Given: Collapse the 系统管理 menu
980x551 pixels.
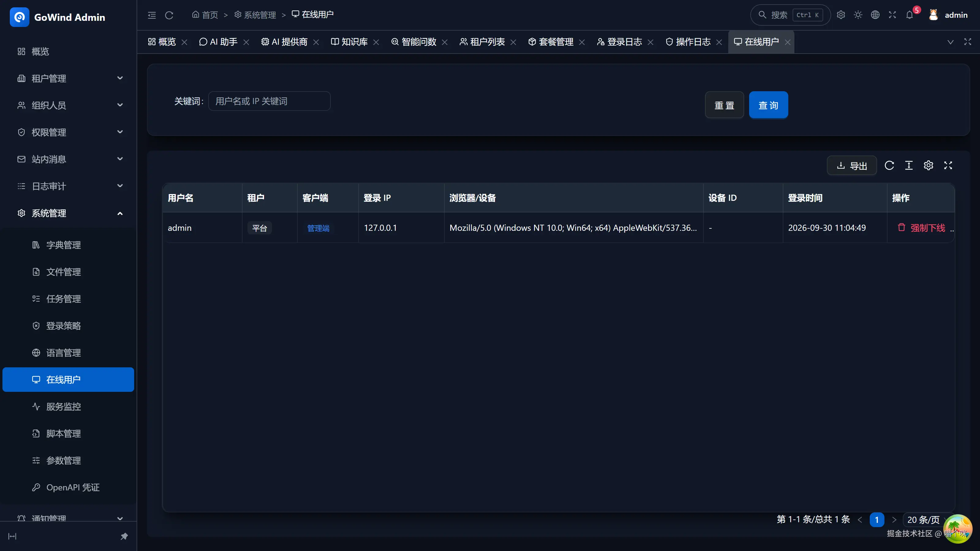Looking at the screenshot, I should (x=69, y=213).
